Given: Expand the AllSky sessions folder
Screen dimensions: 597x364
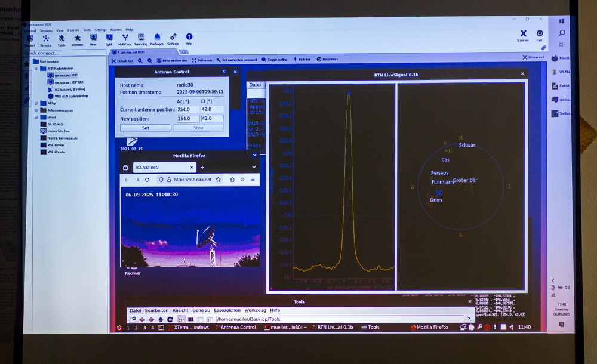Looking at the screenshot, I should pyautogui.click(x=36, y=103).
